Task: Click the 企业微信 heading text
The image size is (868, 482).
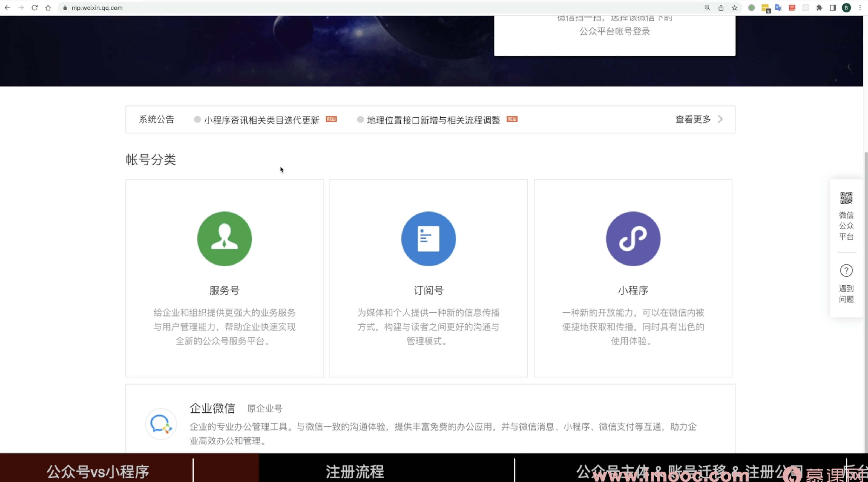Action: pos(212,408)
